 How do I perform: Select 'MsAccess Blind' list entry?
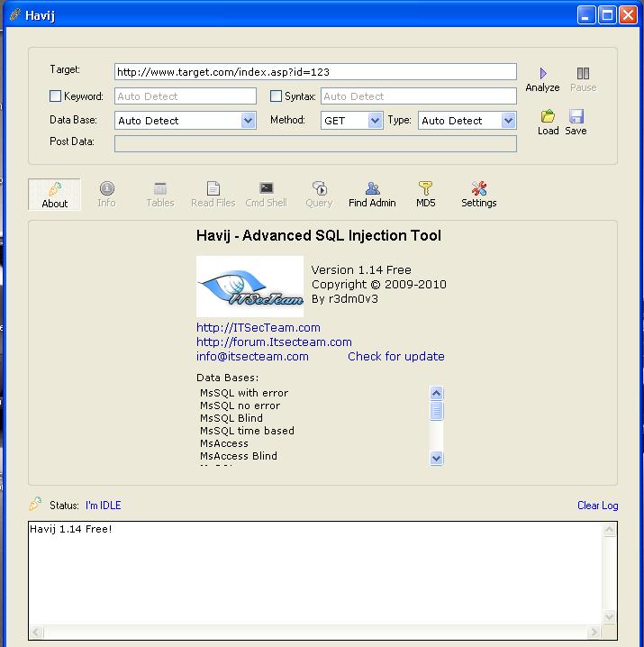point(239,456)
